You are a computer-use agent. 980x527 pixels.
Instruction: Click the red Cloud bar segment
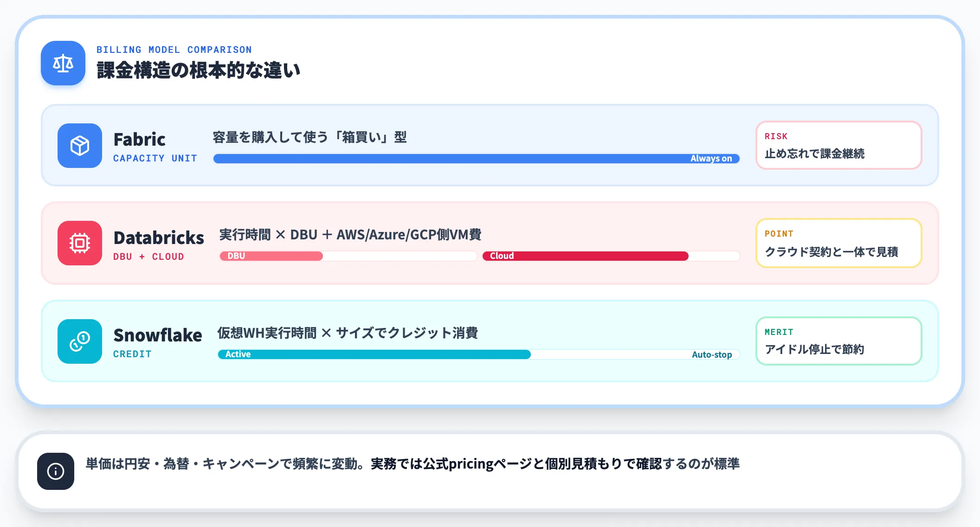click(x=586, y=256)
